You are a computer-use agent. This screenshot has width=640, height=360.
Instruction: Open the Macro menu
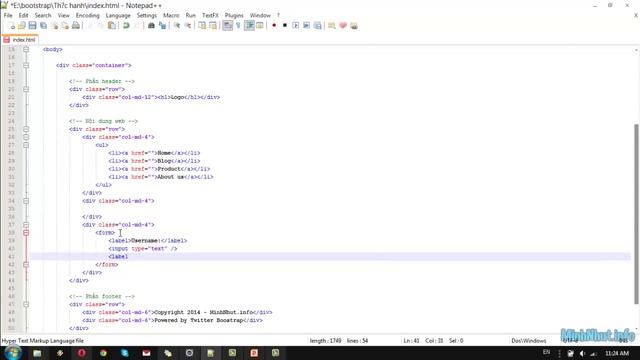[171, 16]
